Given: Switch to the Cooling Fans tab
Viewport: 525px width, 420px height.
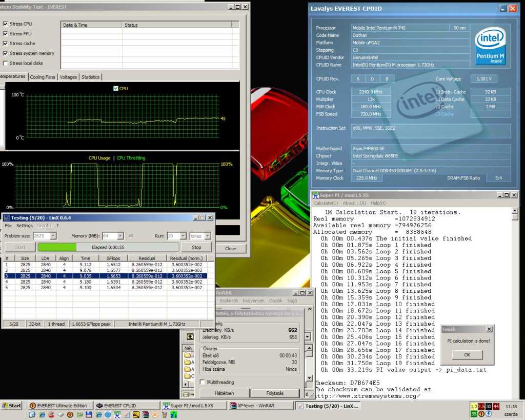Looking at the screenshot, I should pyautogui.click(x=42, y=77).
